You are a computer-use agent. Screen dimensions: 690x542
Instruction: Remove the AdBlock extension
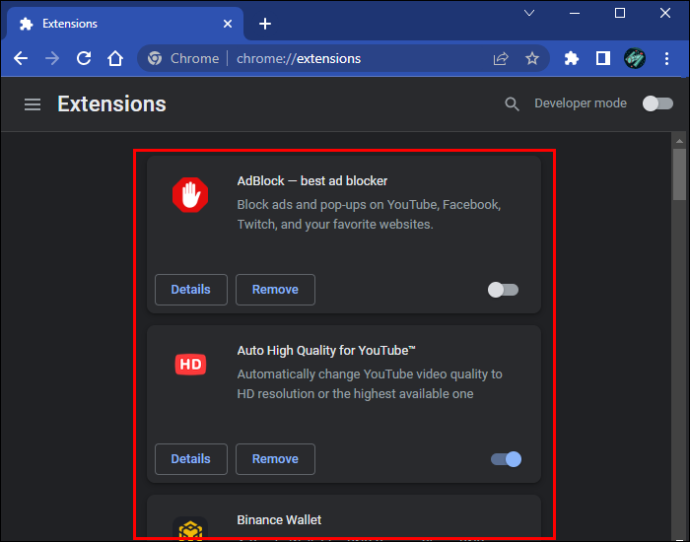click(275, 289)
